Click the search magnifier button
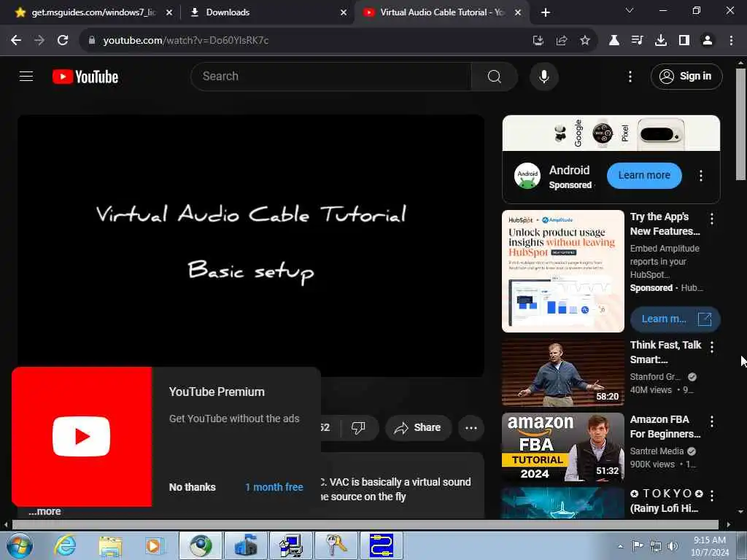This screenshot has width=747, height=560. (494, 76)
